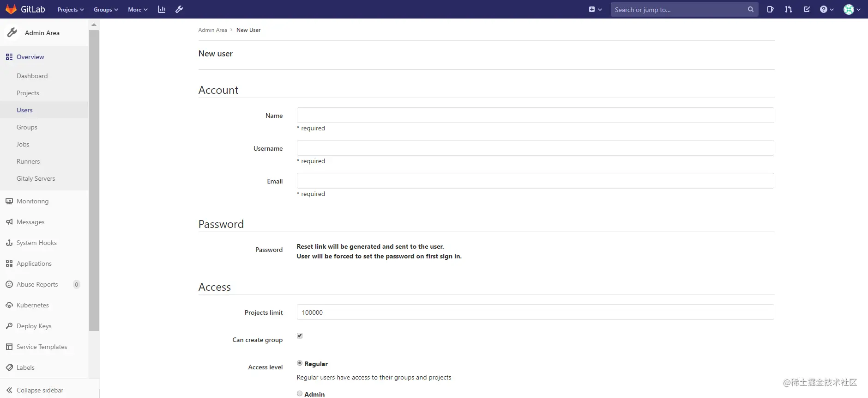Expand the Projects dropdown in navbar

[71, 9]
